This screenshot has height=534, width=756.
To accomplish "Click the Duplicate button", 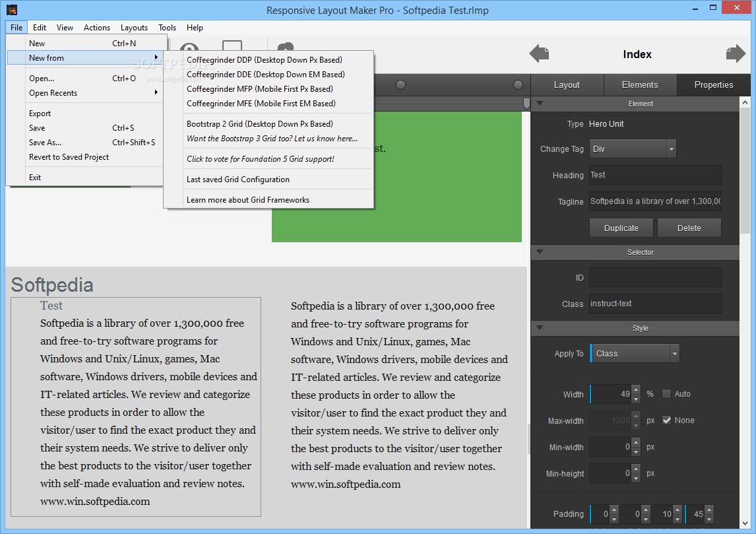I will click(x=621, y=228).
